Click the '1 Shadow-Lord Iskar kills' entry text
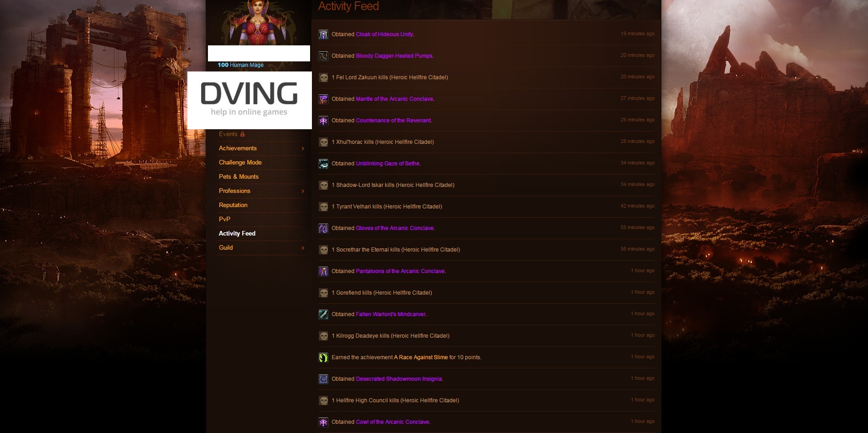Image resolution: width=868 pixels, height=433 pixels. pos(393,185)
